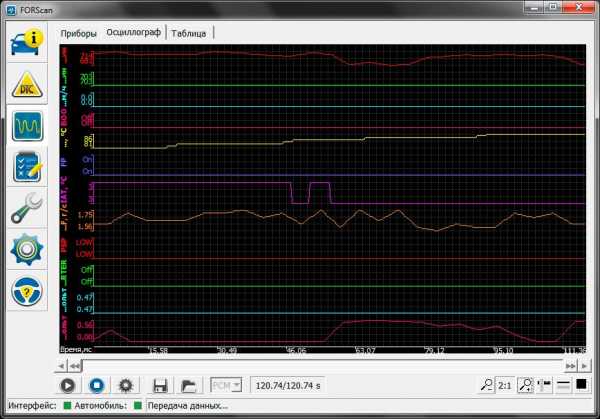Toggle the black background color square

pyautogui.click(x=581, y=385)
